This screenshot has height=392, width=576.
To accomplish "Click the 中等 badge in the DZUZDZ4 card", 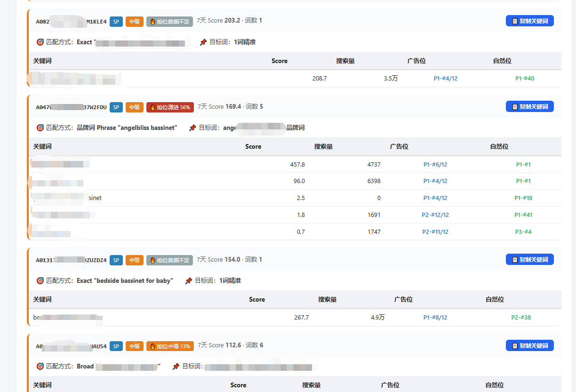I will point(135,260).
